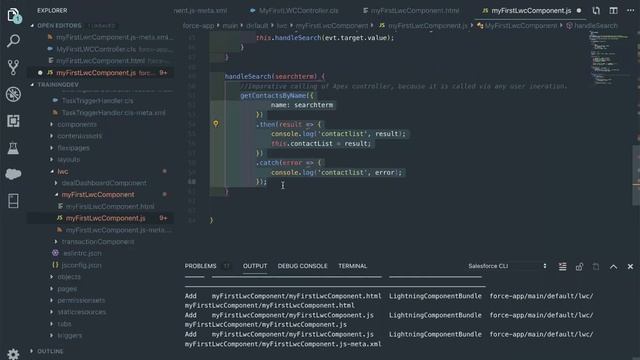The width and height of the screenshot is (640, 360).
Task: Switch to the Problems tab
Action: click(x=200, y=266)
